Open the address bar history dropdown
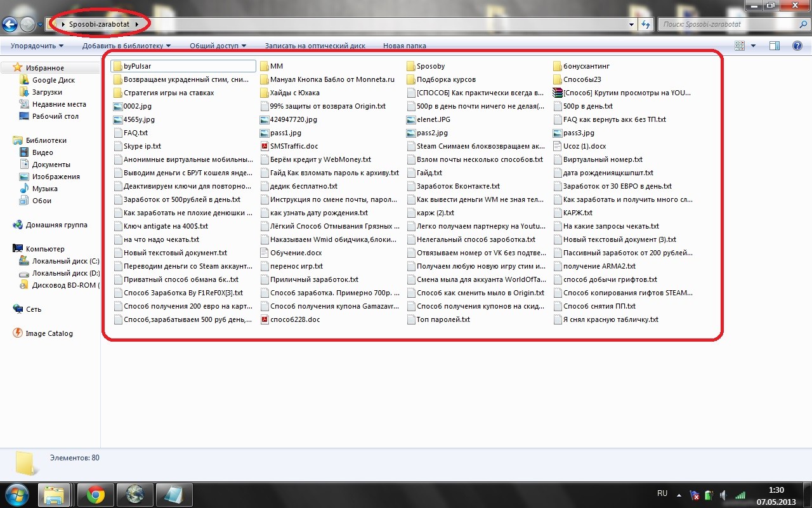 pyautogui.click(x=631, y=25)
